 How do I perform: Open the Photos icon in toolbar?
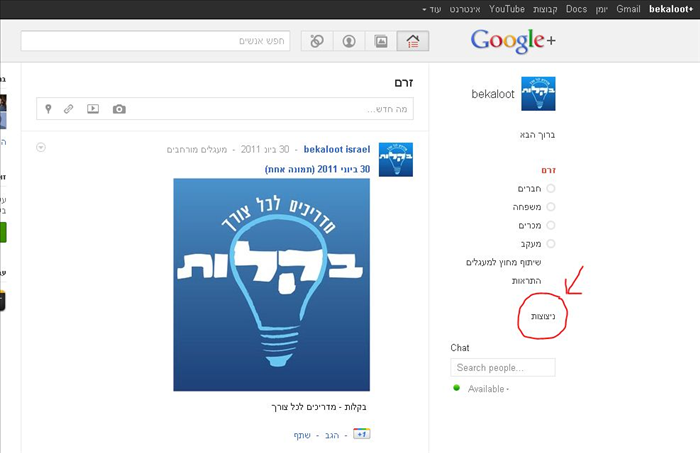pos(381,41)
